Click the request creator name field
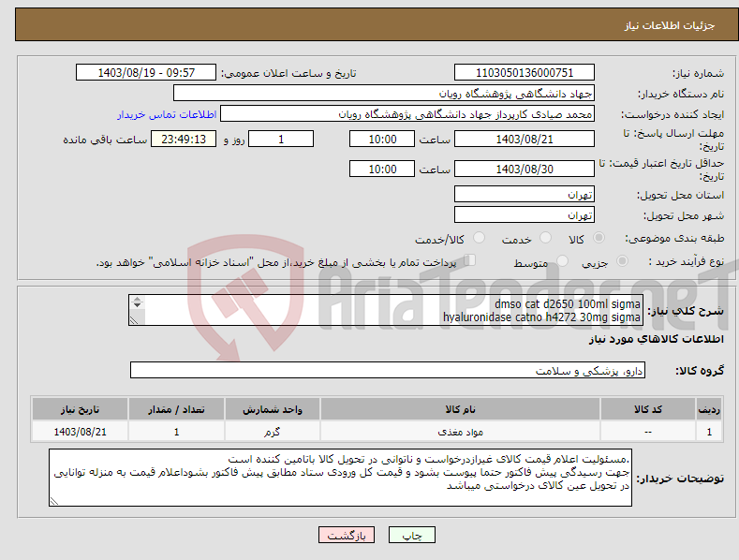Image resolution: width=739 pixels, height=560 pixels. click(x=407, y=114)
